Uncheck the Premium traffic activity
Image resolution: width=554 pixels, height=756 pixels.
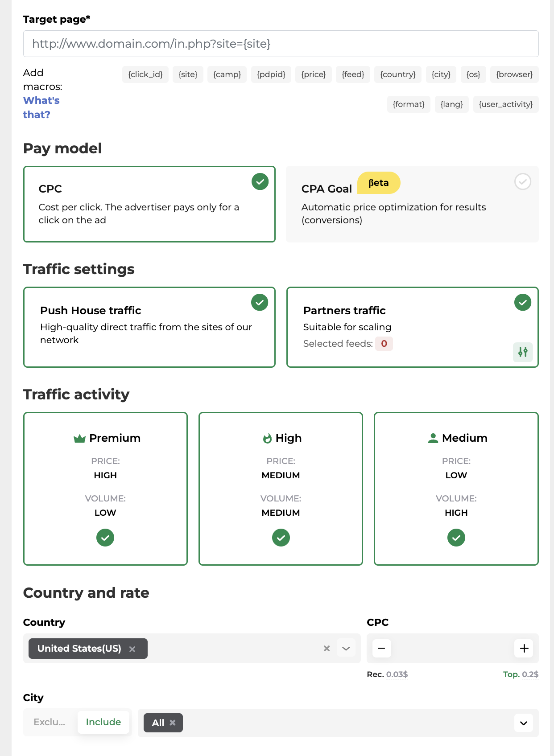(105, 538)
